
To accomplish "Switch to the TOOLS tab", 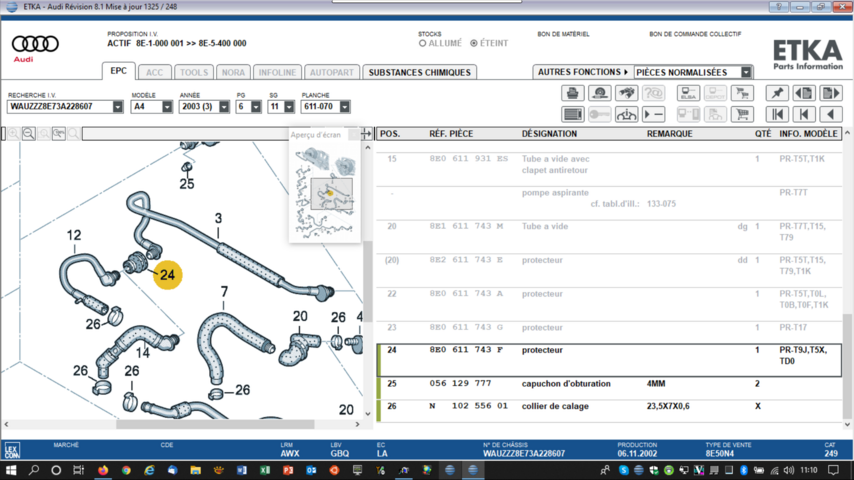I will (194, 72).
